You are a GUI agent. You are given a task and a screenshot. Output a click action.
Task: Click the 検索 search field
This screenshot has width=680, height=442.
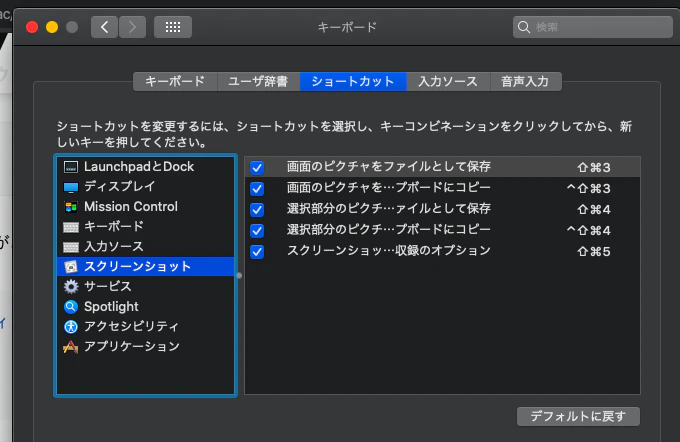[x=593, y=27]
